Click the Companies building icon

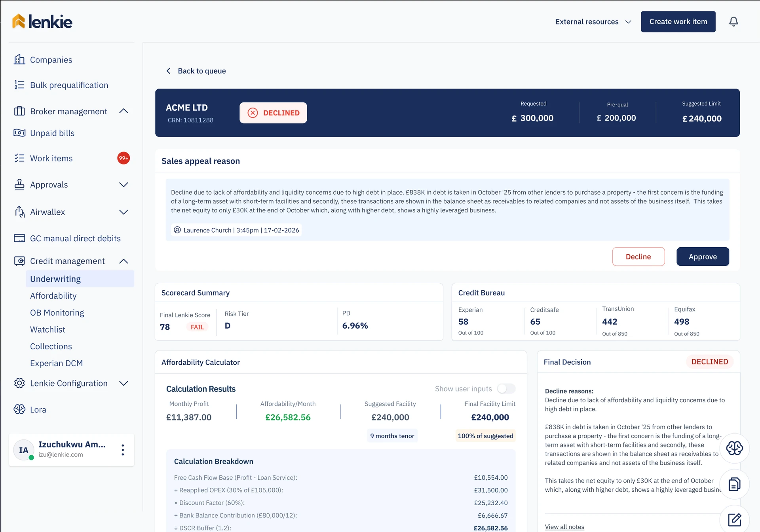coord(19,60)
